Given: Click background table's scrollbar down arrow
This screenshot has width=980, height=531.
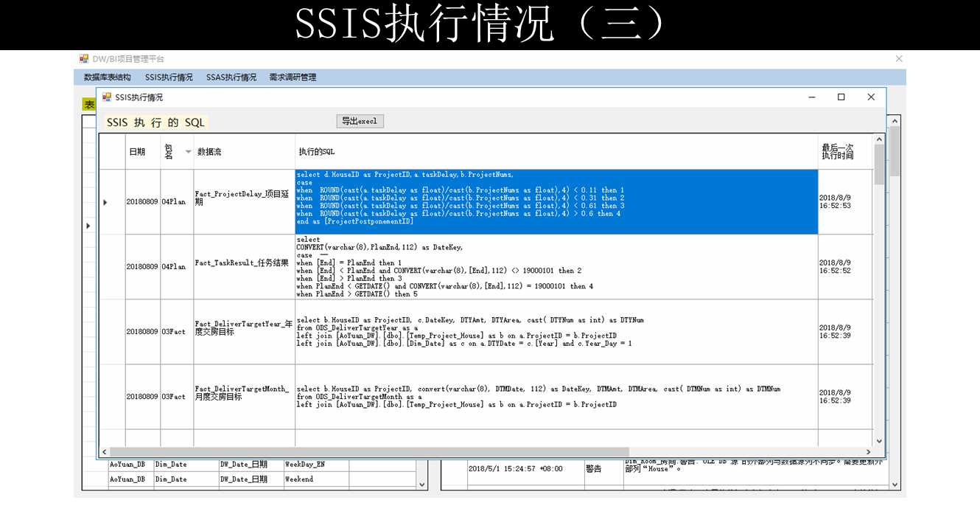Looking at the screenshot, I should 422,485.
